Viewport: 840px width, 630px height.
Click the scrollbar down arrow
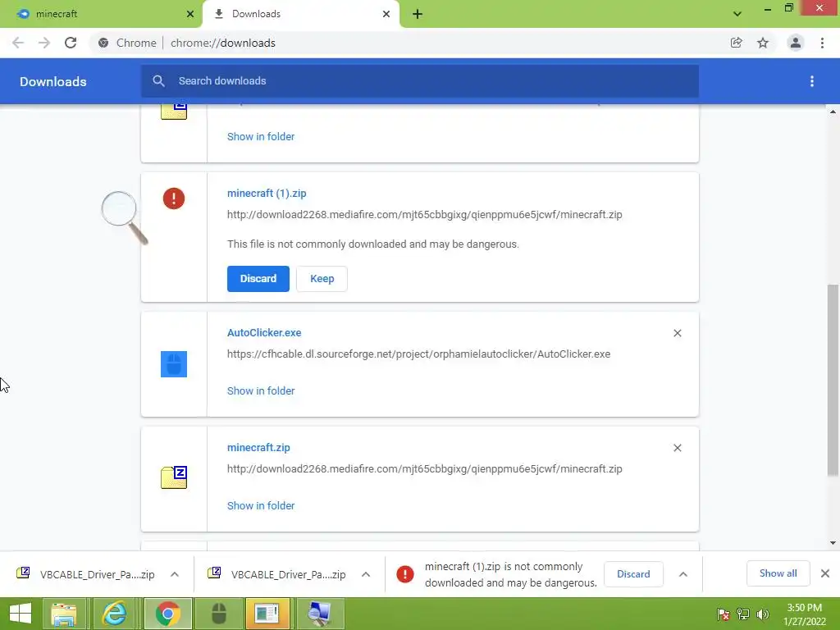click(x=833, y=543)
